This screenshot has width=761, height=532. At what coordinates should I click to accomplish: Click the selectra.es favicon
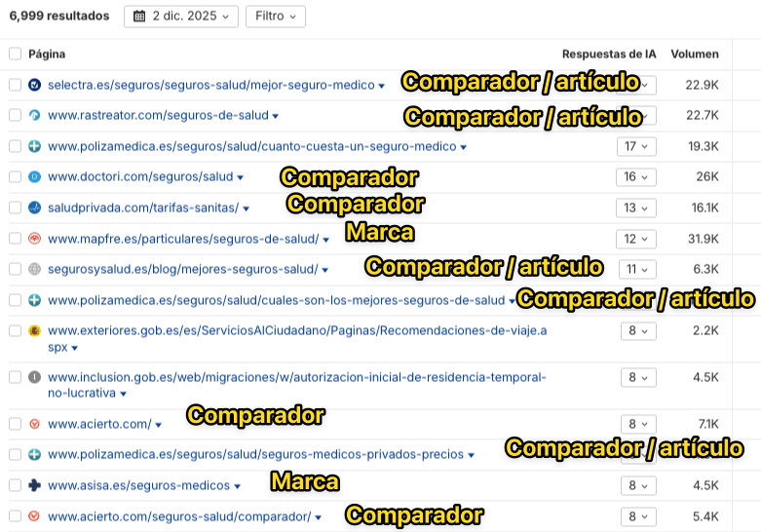tap(34, 85)
